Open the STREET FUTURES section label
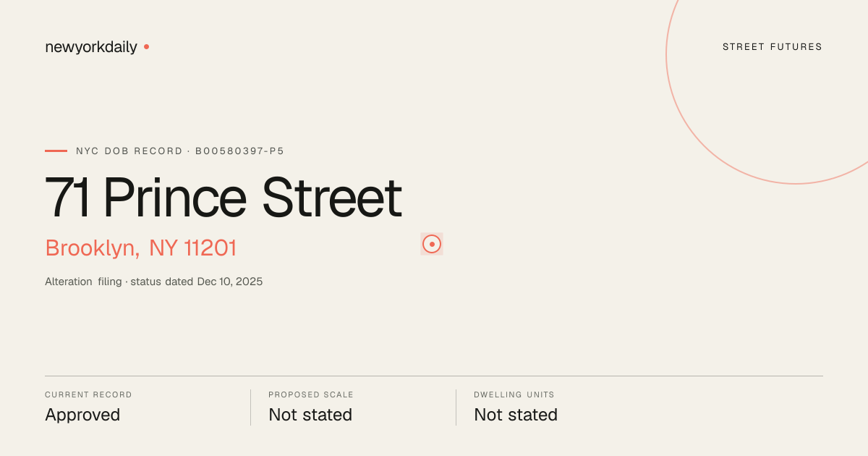Screen dimensions: 868x456 [773, 47]
